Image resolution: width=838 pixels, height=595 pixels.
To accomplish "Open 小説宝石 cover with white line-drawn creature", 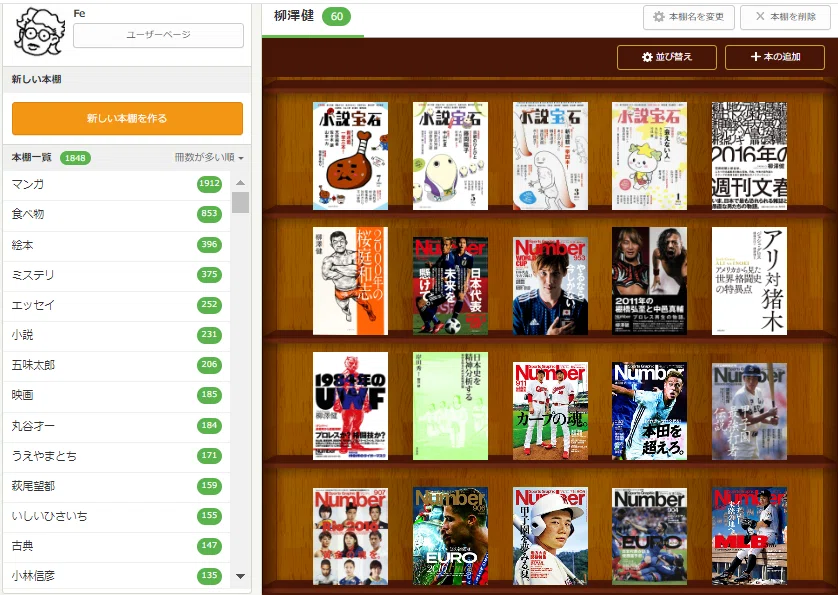I will pos(550,156).
